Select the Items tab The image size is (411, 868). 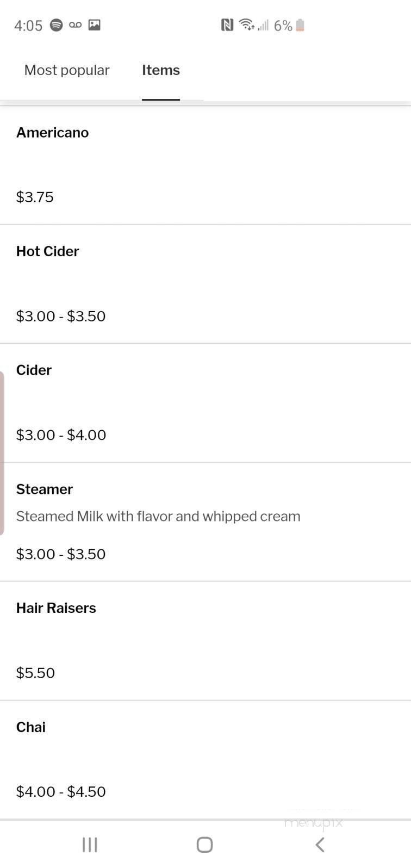tap(160, 70)
